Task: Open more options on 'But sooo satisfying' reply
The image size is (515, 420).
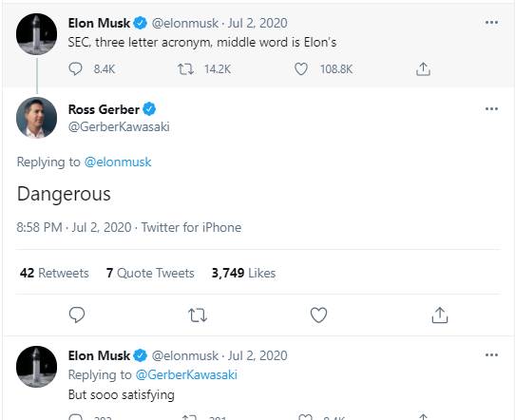Action: pos(491,355)
